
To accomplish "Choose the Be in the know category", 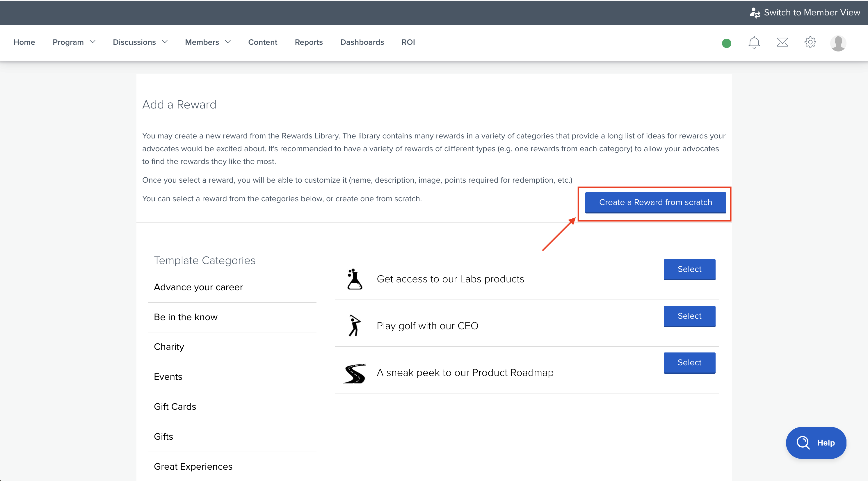I will coord(232,317).
